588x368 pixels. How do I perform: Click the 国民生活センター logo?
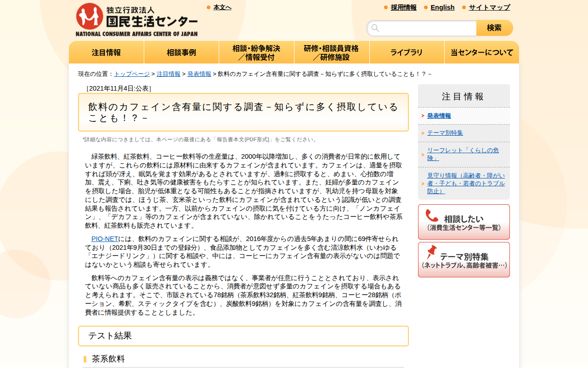pos(137,20)
